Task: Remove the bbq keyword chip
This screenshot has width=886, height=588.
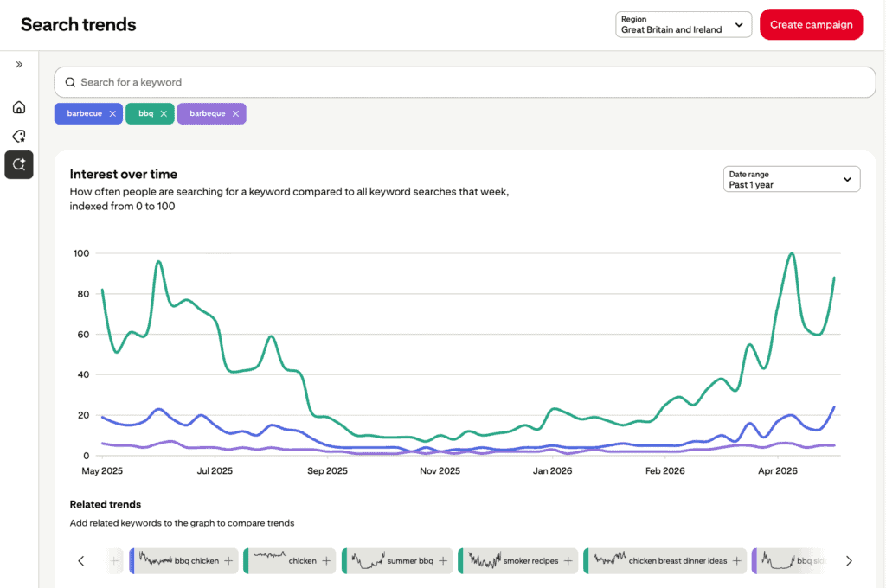Action: click(x=164, y=113)
